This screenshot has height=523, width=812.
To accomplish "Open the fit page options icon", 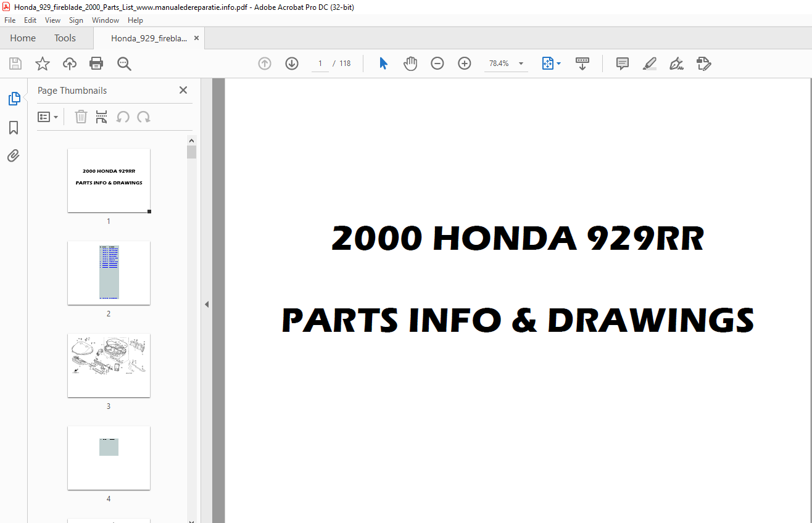I will 551,64.
